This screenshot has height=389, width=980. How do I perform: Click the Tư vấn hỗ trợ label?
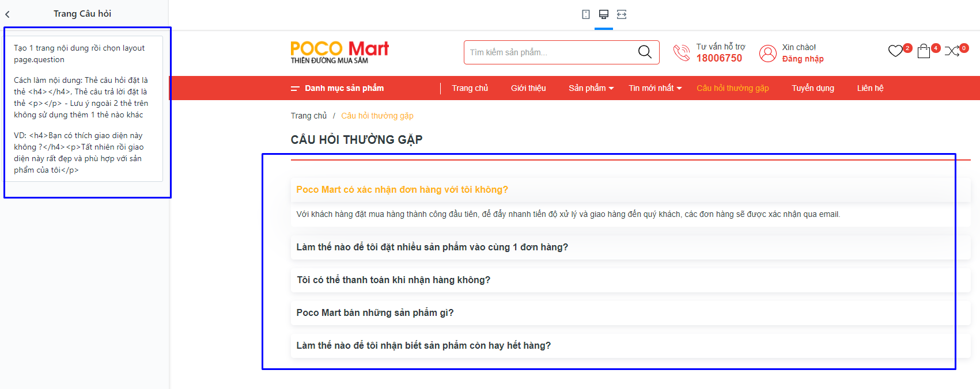click(721, 47)
